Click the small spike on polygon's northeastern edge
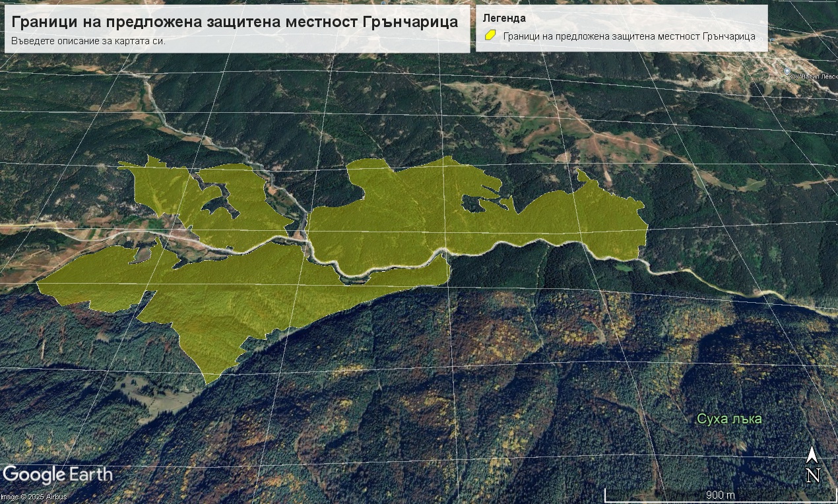The height and width of the screenshot is (504, 838). [582, 175]
